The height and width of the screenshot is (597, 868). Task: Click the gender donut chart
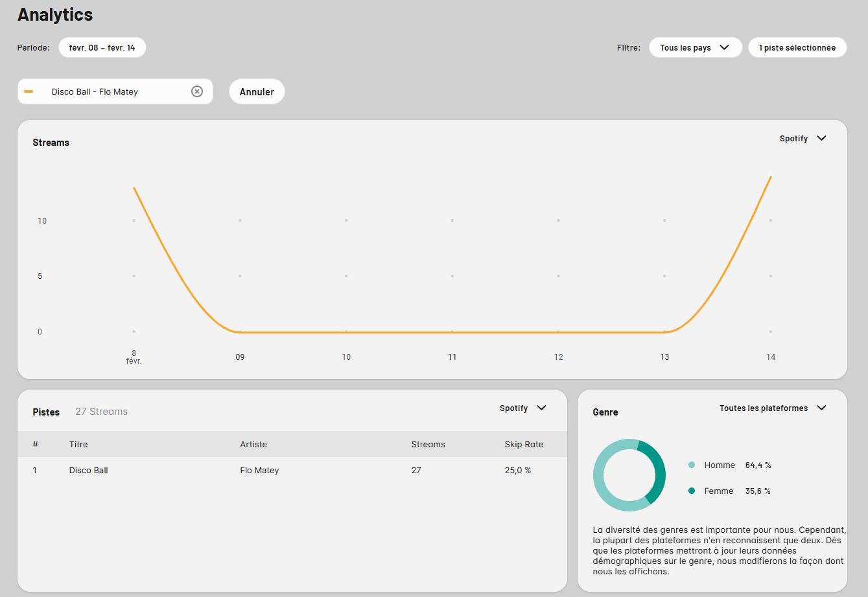[629, 475]
